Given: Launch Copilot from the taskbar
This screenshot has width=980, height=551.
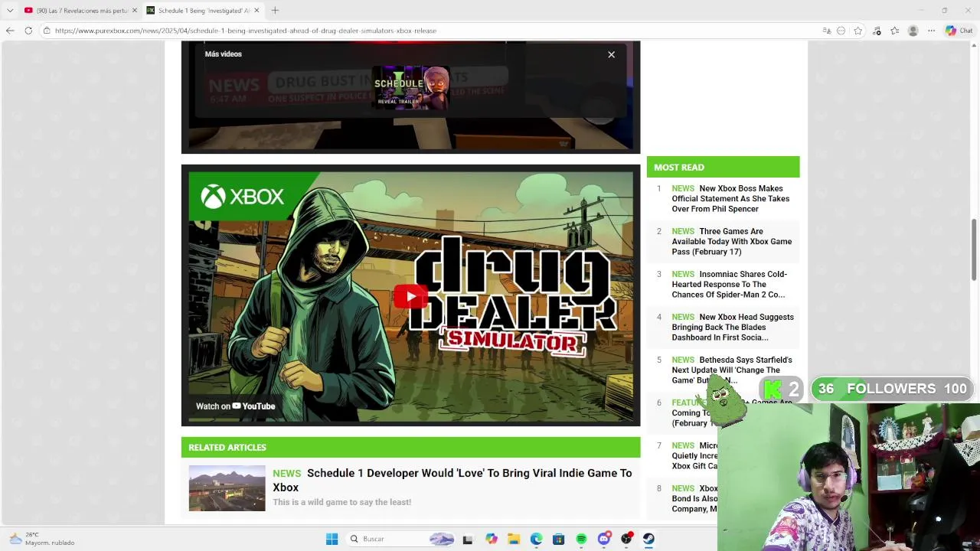Looking at the screenshot, I should [492, 540].
